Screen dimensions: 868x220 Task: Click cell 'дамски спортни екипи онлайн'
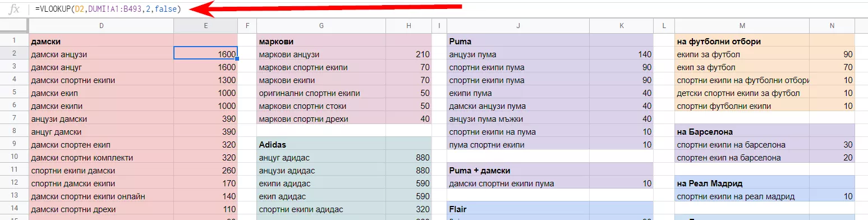(101, 196)
